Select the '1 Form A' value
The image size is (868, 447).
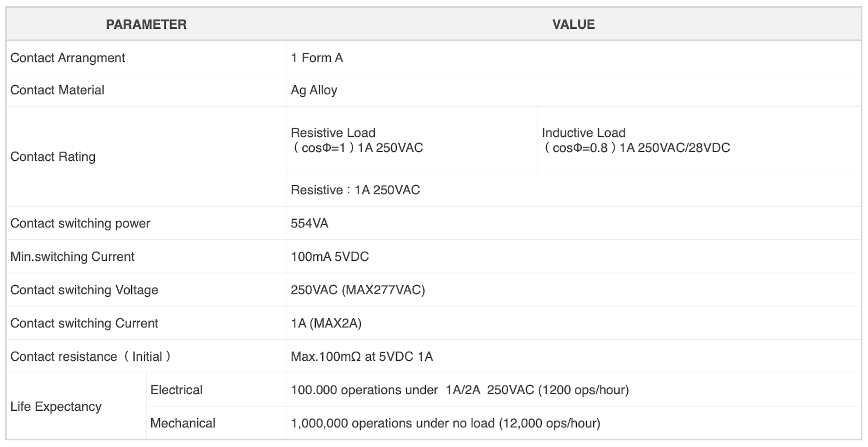(x=317, y=58)
